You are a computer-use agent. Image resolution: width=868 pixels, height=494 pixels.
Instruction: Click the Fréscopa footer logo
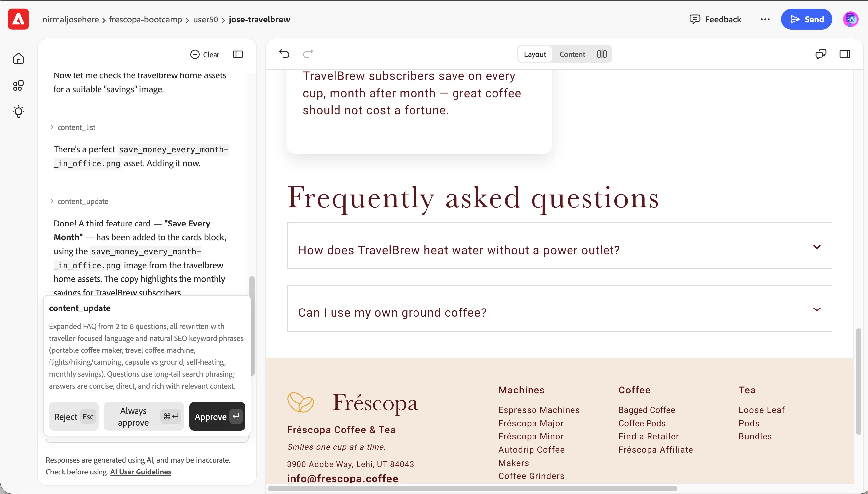point(353,403)
